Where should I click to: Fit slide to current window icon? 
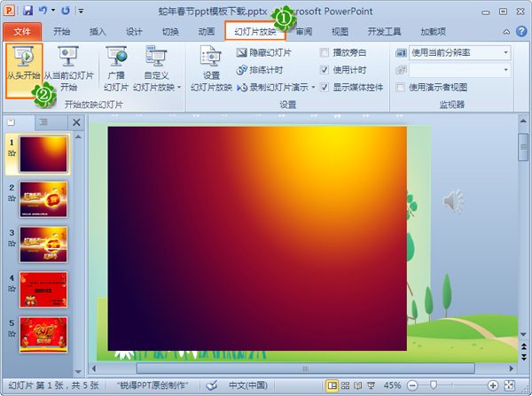[x=509, y=385]
